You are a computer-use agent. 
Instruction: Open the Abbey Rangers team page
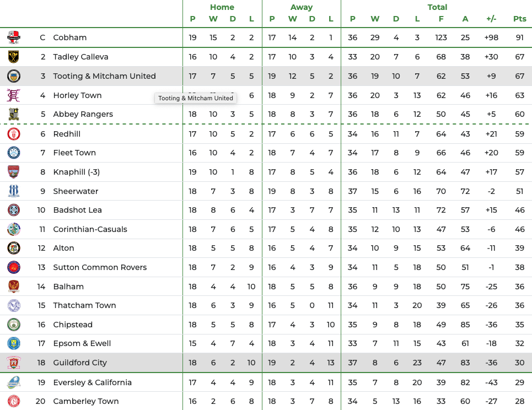click(83, 115)
